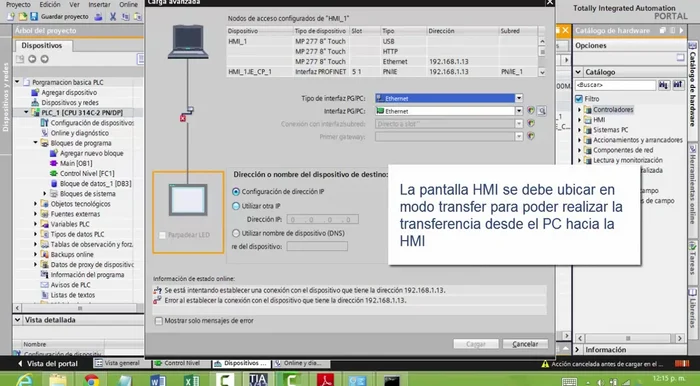Collapse the Catálogo section header
Viewport: 700px width, 386px height.
coord(578,72)
